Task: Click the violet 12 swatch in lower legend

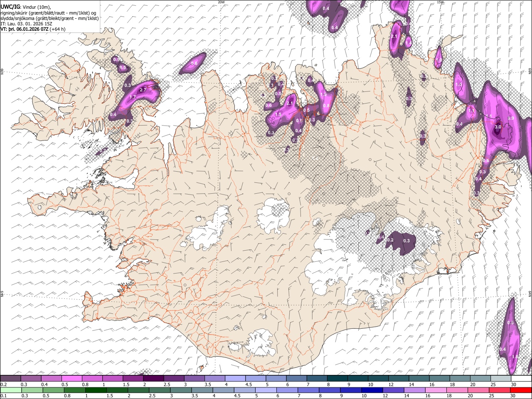Action: (394, 390)
